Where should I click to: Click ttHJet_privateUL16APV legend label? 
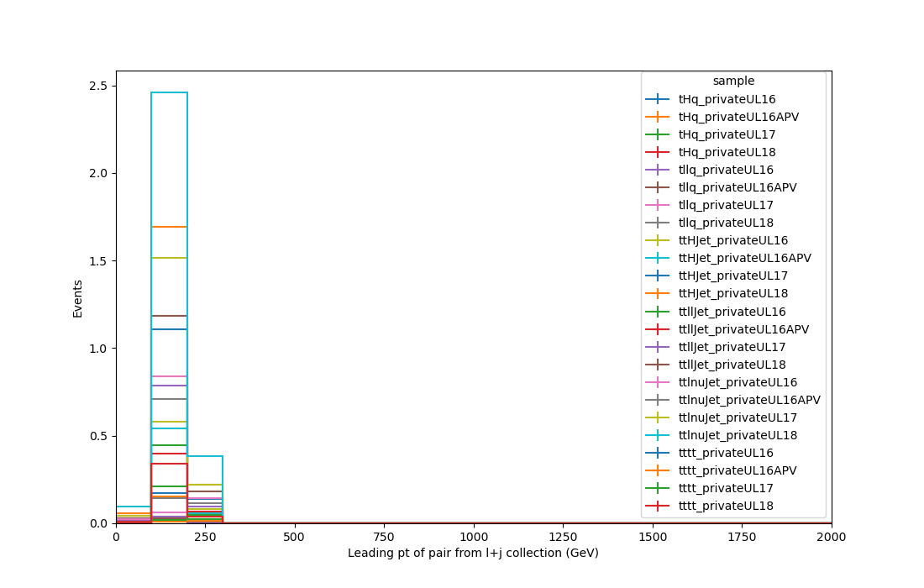click(x=745, y=259)
